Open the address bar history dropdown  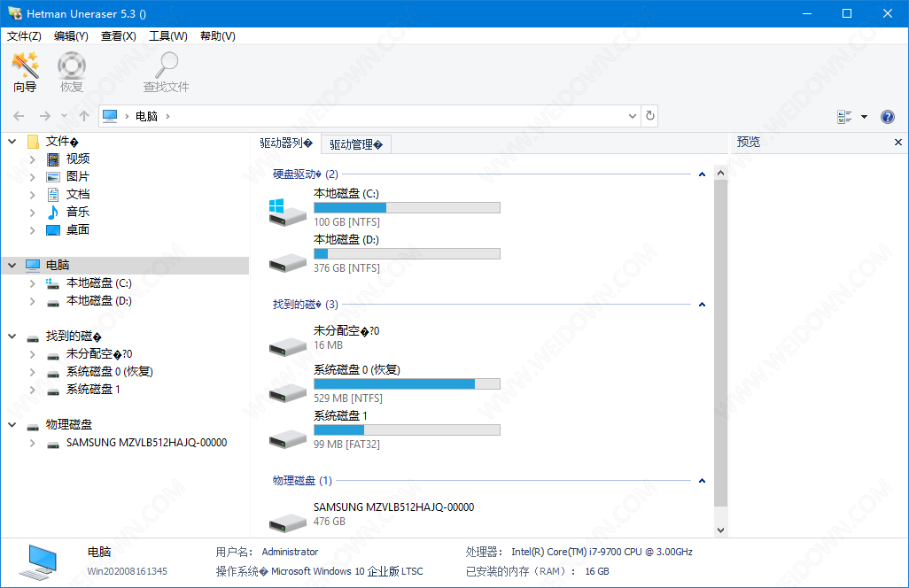(x=633, y=116)
